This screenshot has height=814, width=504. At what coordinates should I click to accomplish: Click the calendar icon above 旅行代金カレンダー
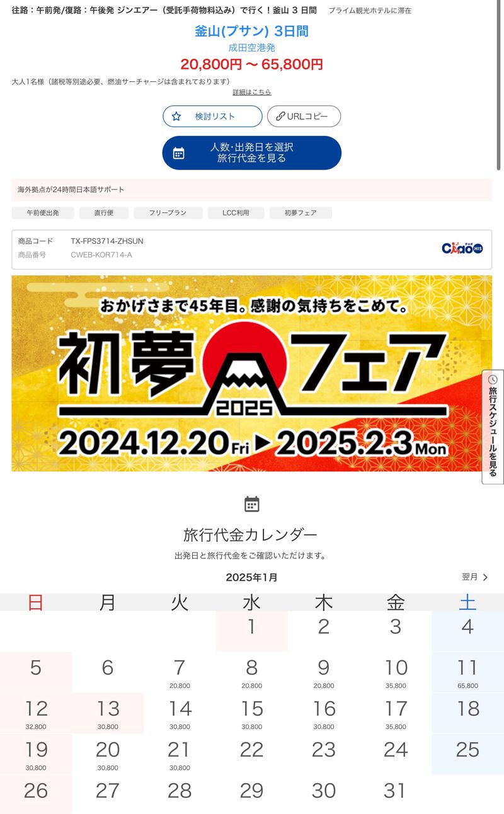coord(252,504)
